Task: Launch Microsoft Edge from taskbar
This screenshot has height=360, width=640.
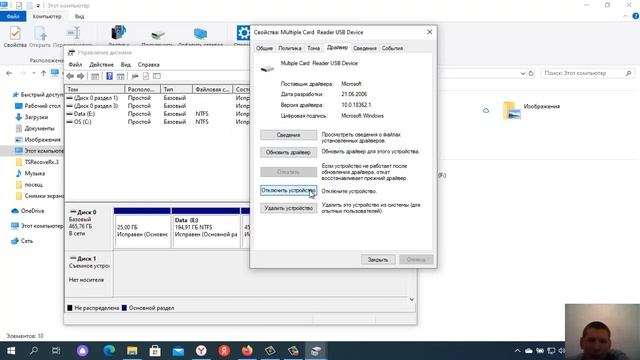Action: click(x=109, y=351)
